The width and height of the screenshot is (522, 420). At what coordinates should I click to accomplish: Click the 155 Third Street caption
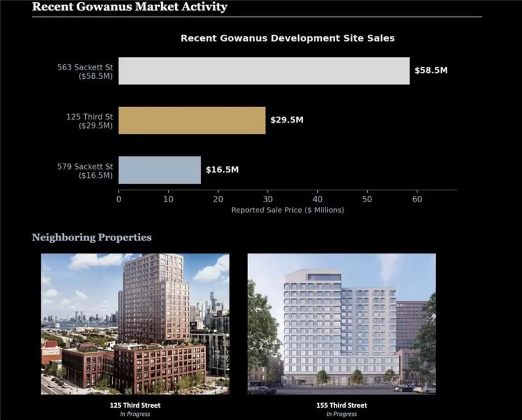(342, 406)
